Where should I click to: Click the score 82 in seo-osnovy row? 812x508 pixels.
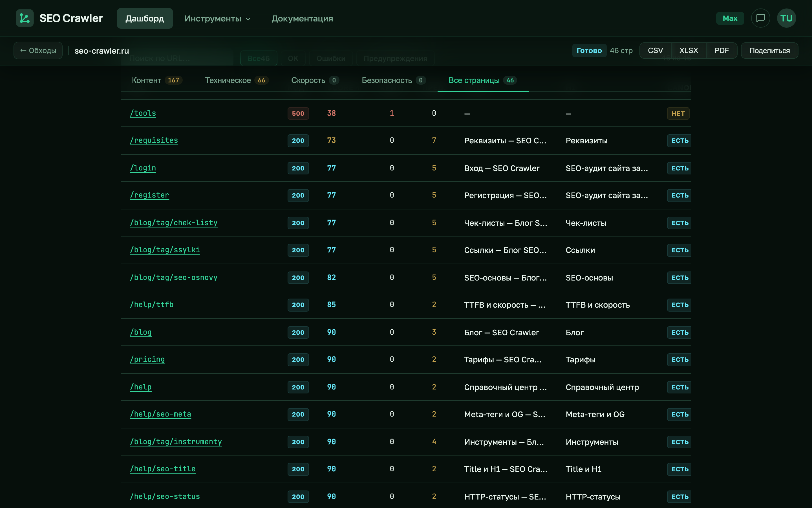pyautogui.click(x=332, y=277)
